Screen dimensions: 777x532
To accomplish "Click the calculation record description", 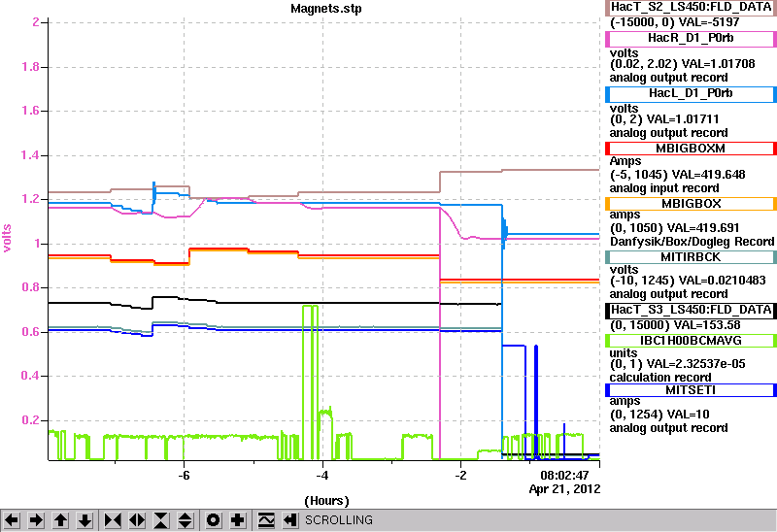I will pyautogui.click(x=660, y=378).
